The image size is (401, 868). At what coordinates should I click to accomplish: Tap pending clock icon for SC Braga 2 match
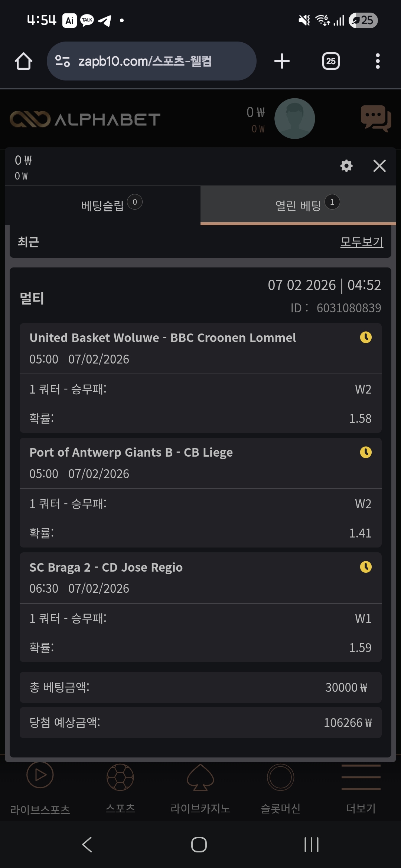coord(366,567)
